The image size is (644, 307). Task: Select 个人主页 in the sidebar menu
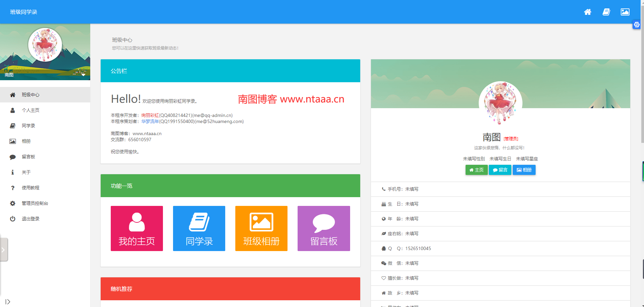click(31, 110)
